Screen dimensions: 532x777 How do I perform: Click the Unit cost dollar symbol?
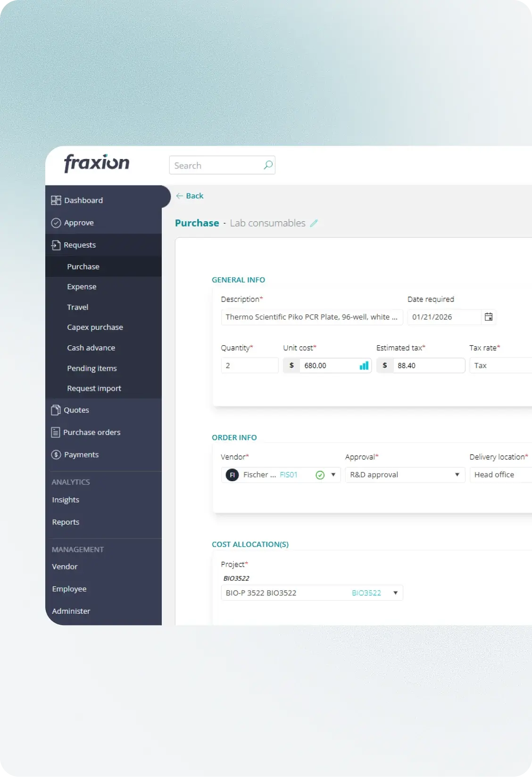pos(291,366)
